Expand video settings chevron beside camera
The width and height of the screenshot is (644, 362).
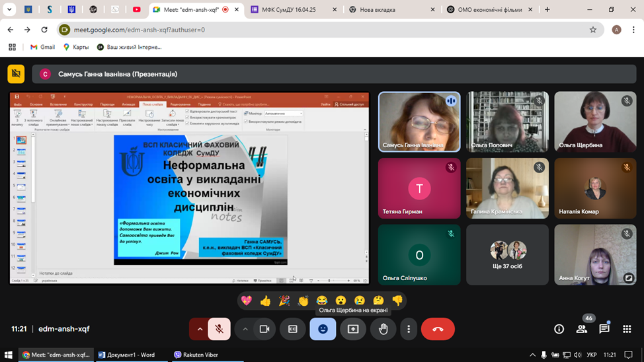[x=245, y=329]
